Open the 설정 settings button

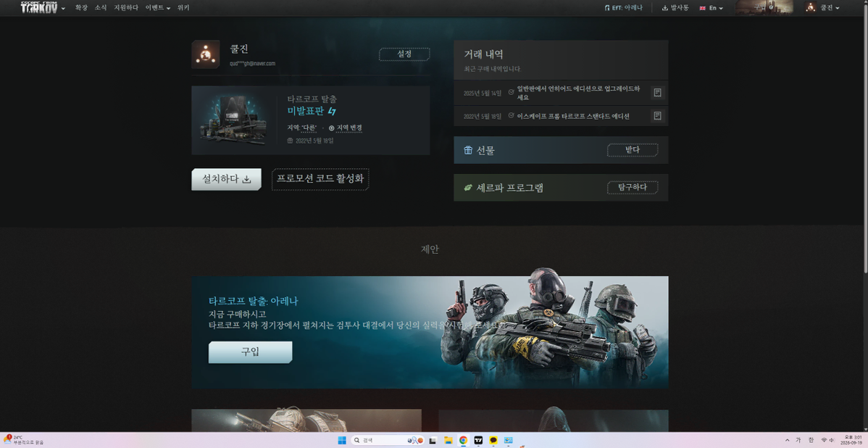pos(404,54)
